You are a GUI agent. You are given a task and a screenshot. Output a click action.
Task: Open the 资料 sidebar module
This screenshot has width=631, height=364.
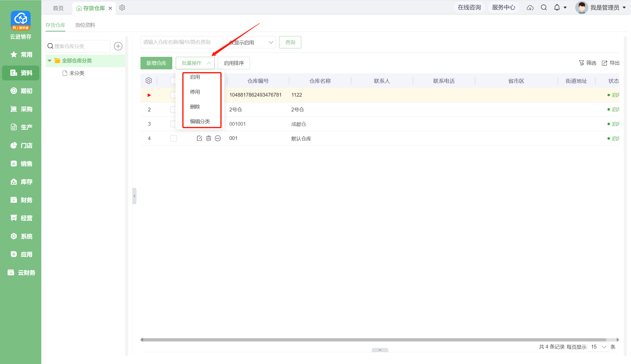coord(21,73)
